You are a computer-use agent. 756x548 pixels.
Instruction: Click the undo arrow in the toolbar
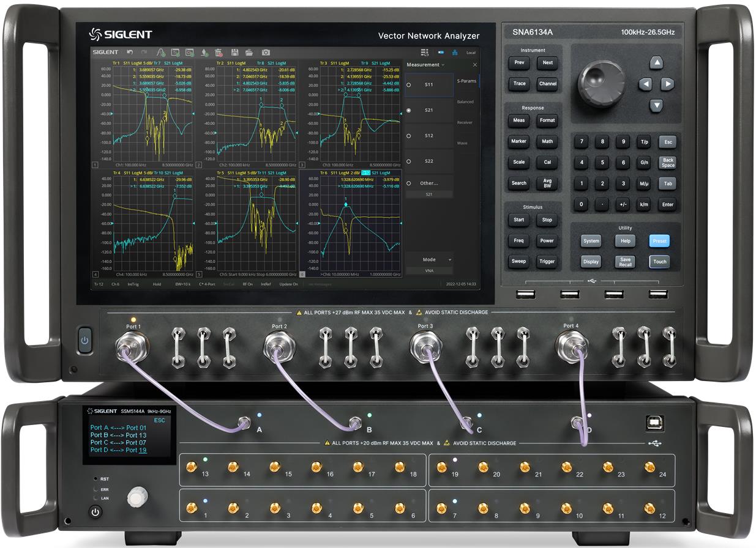[x=130, y=53]
